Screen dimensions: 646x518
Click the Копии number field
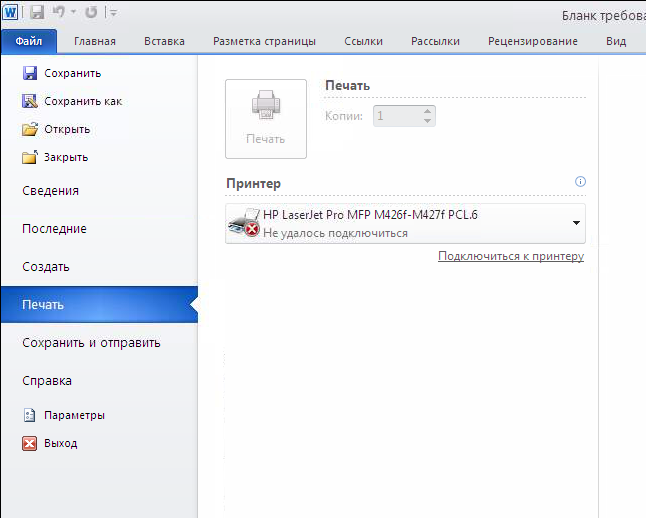pyautogui.click(x=397, y=116)
